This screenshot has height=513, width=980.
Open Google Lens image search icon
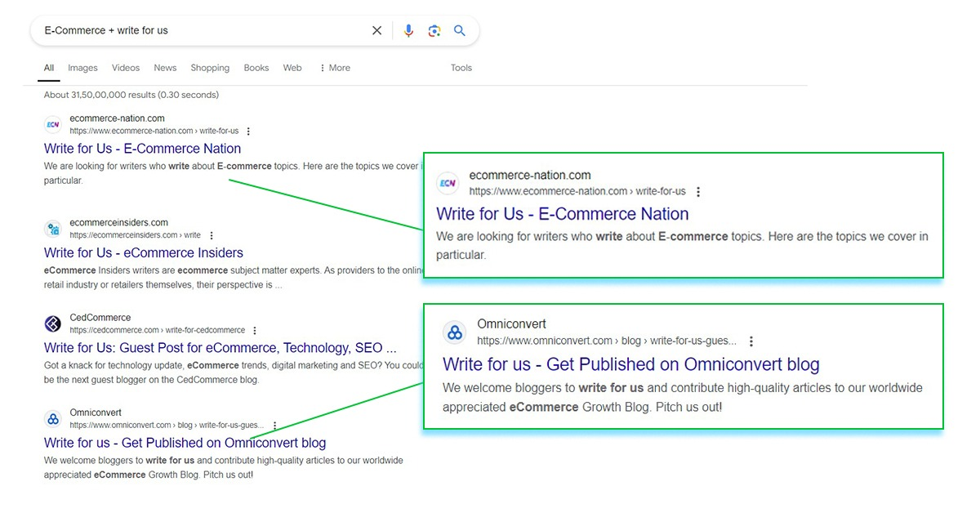tap(434, 31)
